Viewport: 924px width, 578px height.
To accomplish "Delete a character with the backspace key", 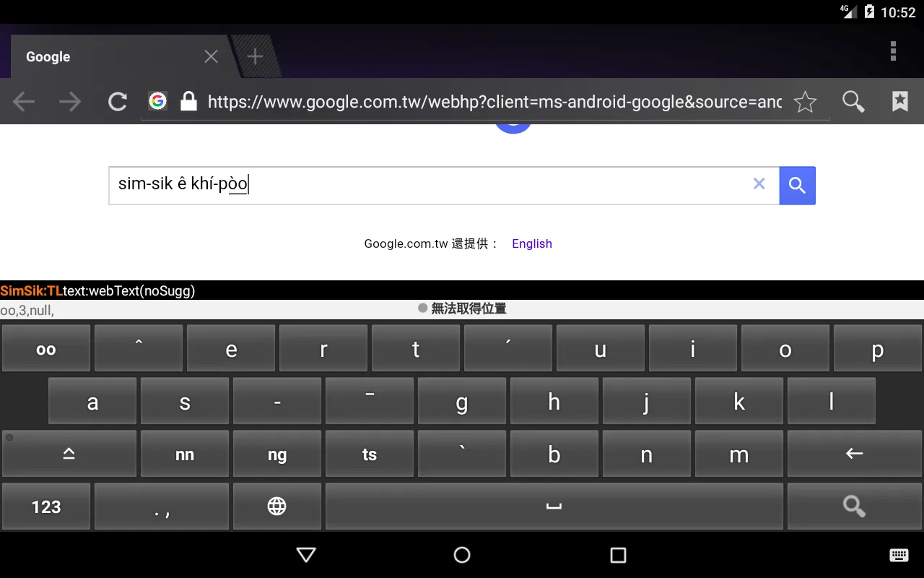I will pyautogui.click(x=855, y=453).
